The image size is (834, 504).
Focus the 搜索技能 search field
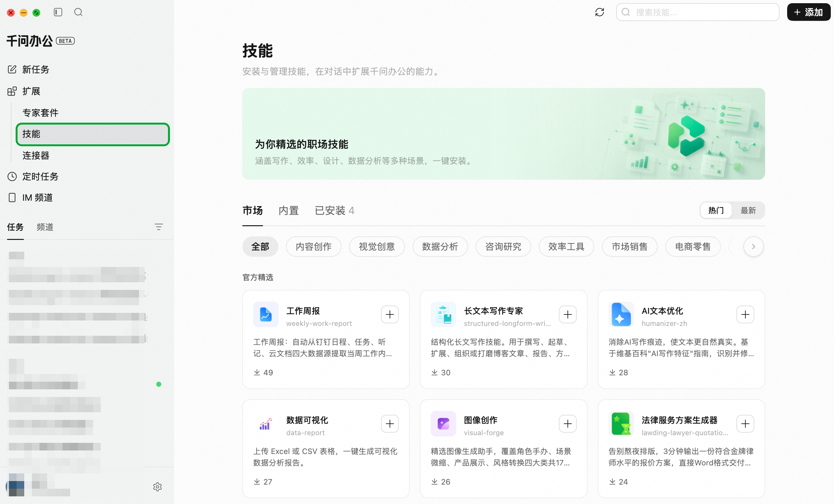[698, 12]
